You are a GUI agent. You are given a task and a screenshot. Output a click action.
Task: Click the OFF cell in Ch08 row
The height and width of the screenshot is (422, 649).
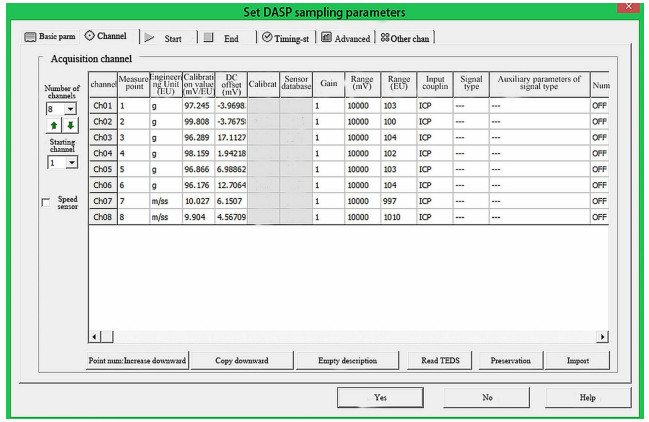tap(599, 217)
